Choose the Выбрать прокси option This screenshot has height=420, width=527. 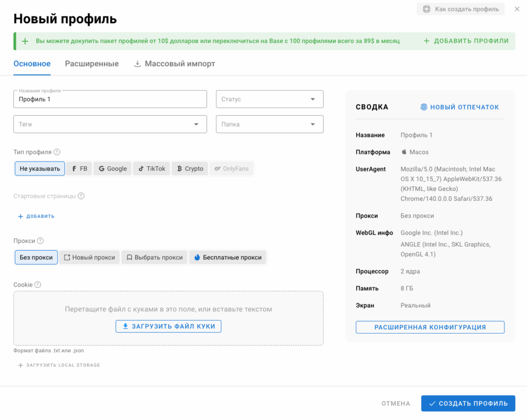[154, 257]
